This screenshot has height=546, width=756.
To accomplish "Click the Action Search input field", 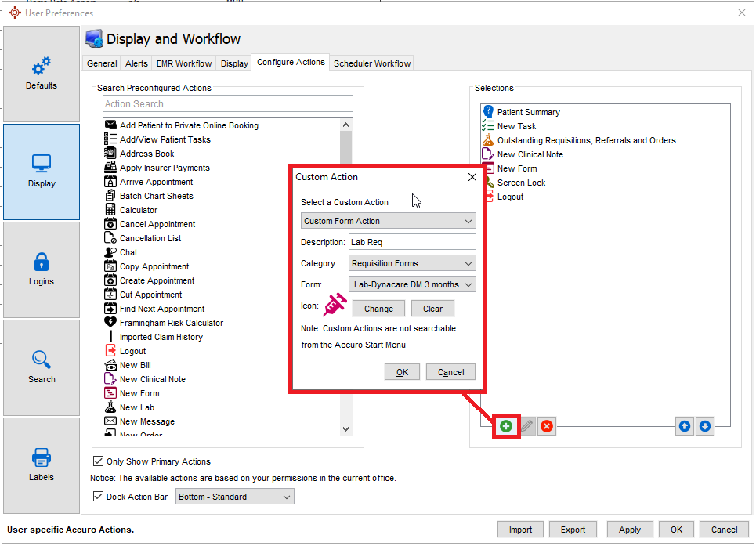I will (x=228, y=104).
